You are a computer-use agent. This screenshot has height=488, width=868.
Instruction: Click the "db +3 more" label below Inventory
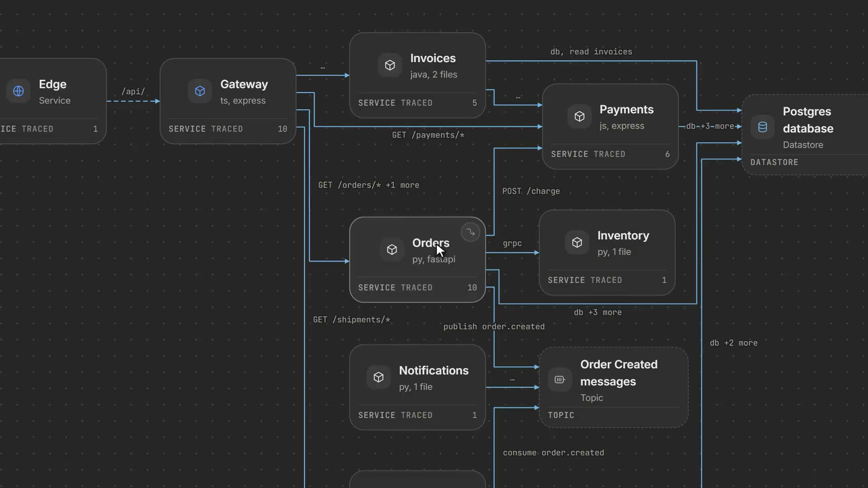tap(598, 313)
